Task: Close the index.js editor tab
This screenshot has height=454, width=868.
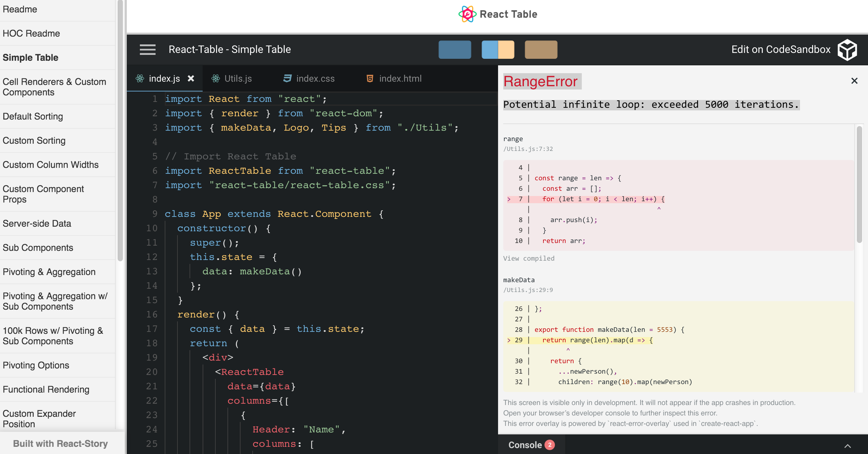Action: pos(192,78)
